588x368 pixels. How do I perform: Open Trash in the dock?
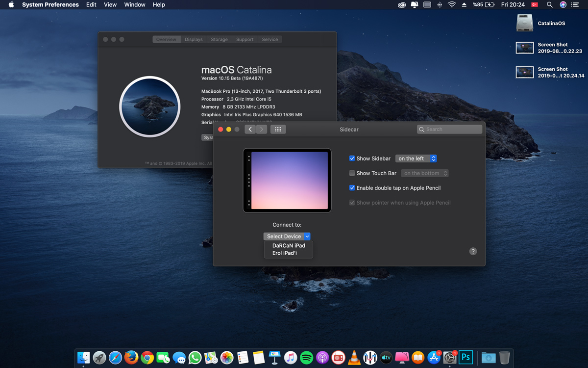[505, 358]
